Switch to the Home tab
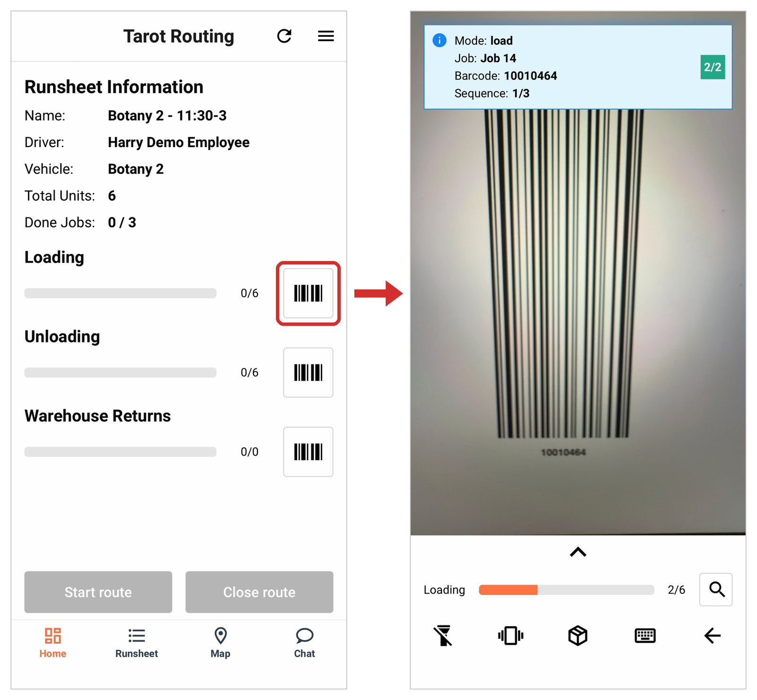Image resolution: width=757 pixels, height=700 pixels. click(53, 643)
